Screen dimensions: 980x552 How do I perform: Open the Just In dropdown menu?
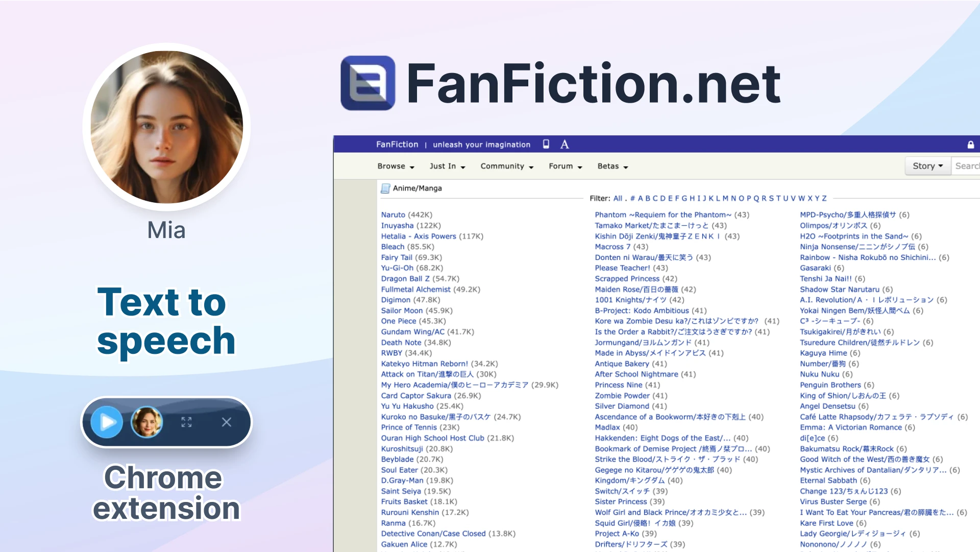coord(448,166)
